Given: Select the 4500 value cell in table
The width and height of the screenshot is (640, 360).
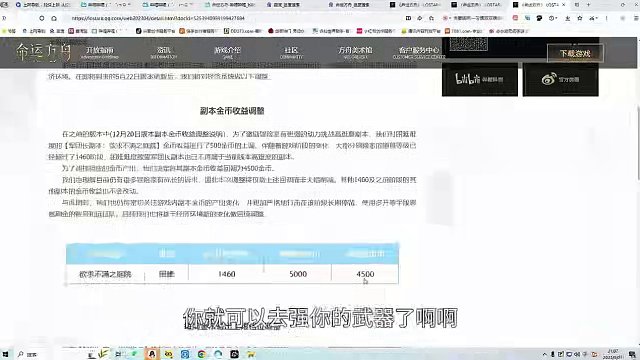Looking at the screenshot, I should [365, 274].
